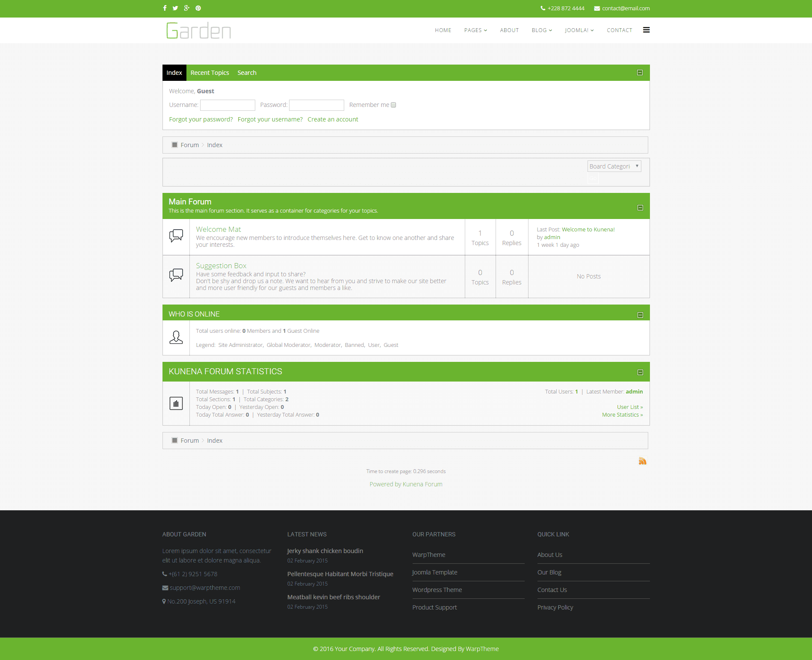Click the Twitter icon in the header

pos(175,8)
